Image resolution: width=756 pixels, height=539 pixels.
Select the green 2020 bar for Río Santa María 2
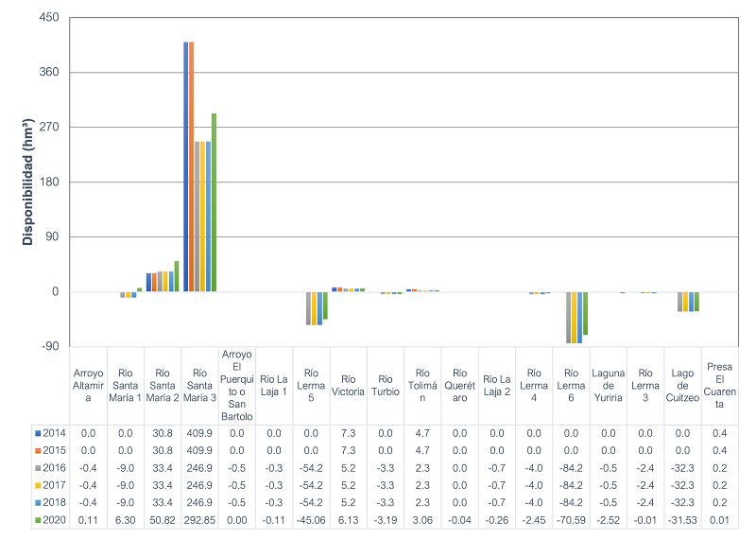(x=177, y=276)
